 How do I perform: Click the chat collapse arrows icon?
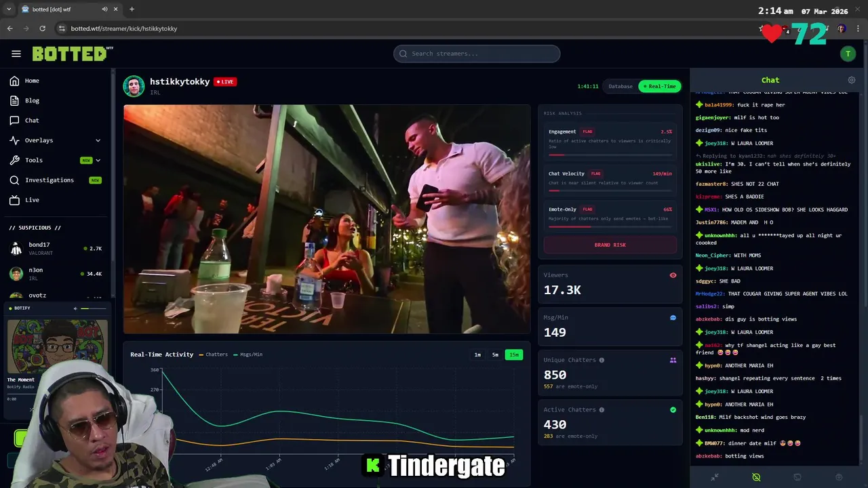coord(715,477)
